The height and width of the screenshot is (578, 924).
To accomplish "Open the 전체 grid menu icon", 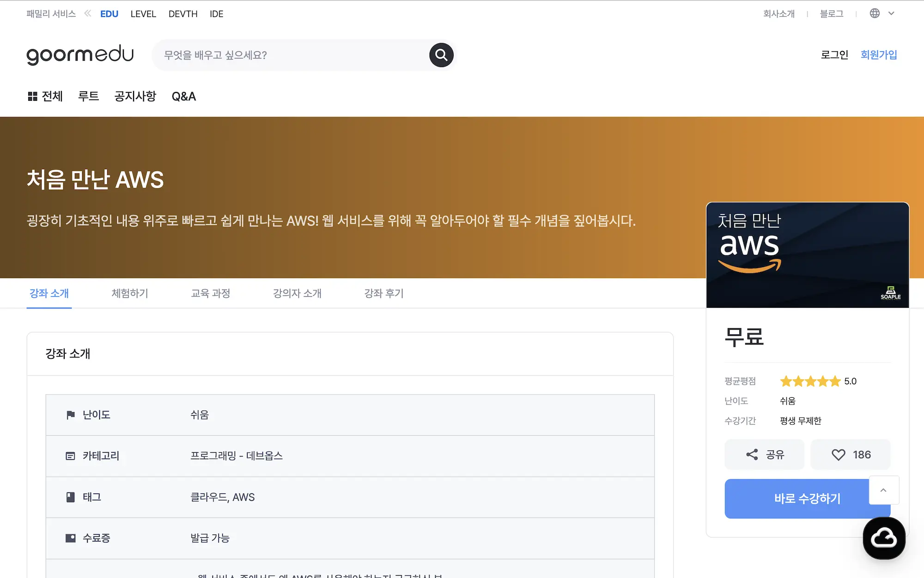I will [32, 96].
